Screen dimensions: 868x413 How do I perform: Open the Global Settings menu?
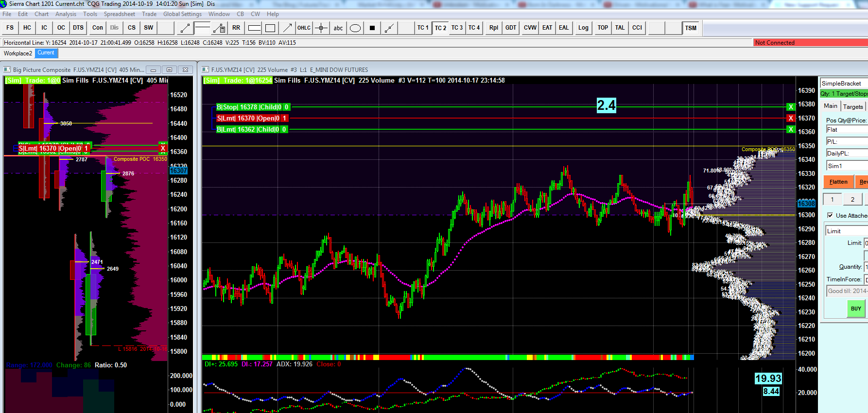point(182,14)
